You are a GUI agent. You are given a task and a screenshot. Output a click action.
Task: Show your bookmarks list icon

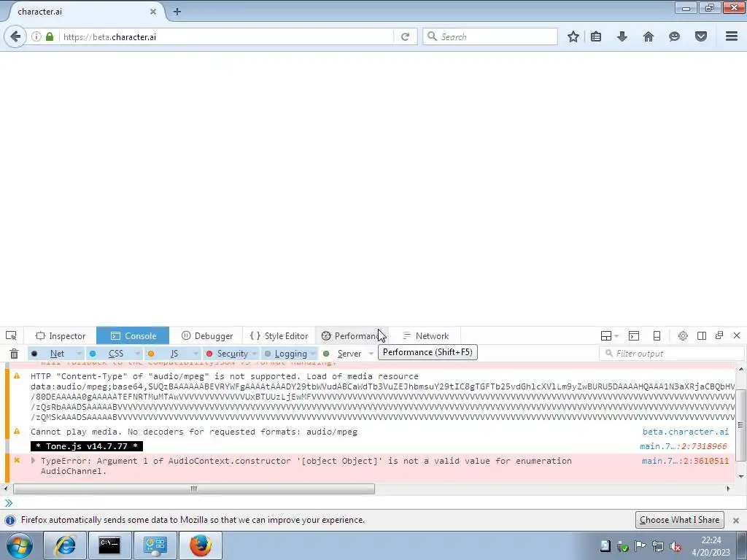pyautogui.click(x=596, y=36)
